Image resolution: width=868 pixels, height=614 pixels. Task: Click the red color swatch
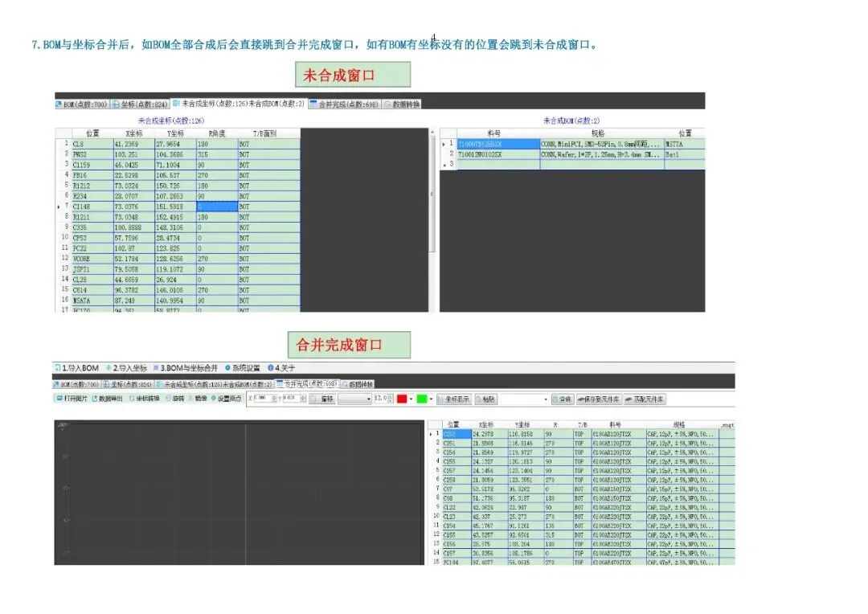pos(402,399)
